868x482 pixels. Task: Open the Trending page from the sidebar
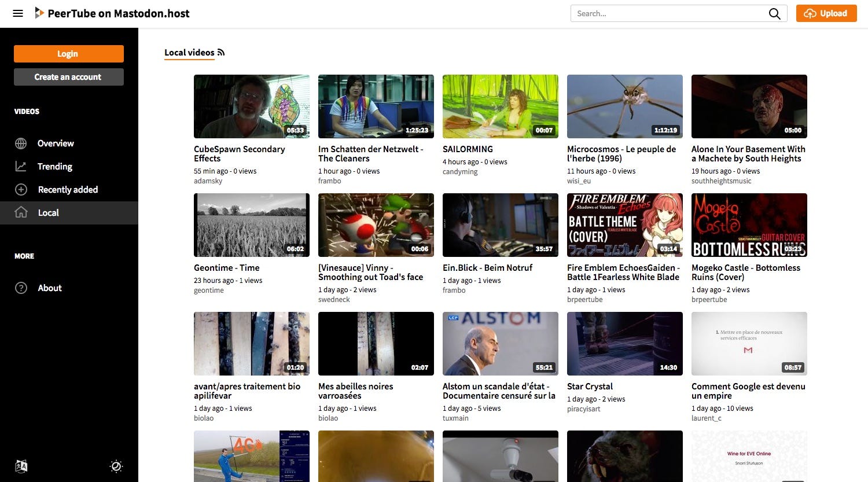point(55,166)
